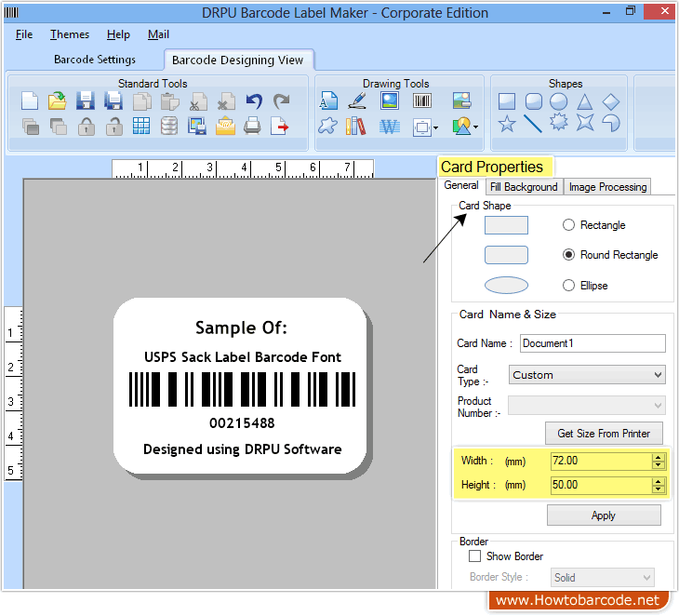Decrease the Height value with down arrow
Screen dimensions: 679x616
(659, 489)
